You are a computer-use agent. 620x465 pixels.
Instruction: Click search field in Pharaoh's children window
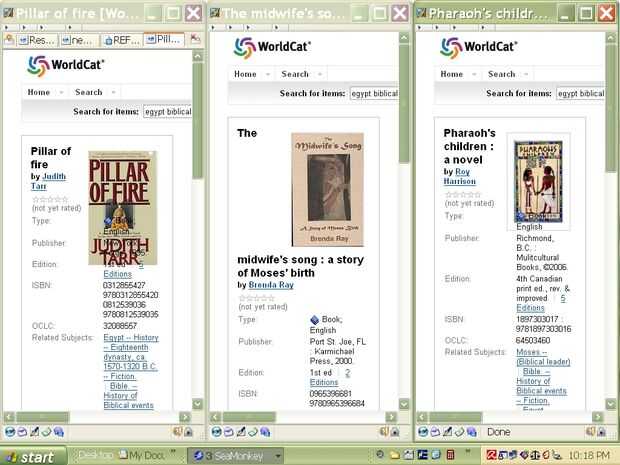coord(580,94)
